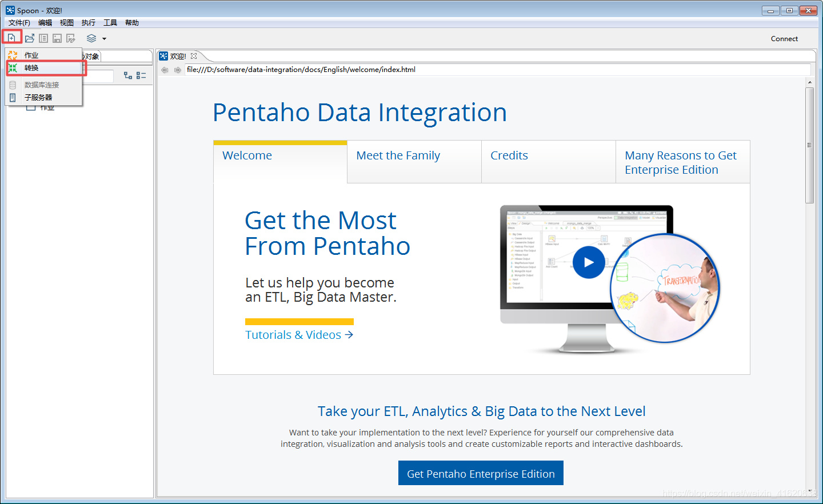Open the 文件(F) menu

[19, 23]
